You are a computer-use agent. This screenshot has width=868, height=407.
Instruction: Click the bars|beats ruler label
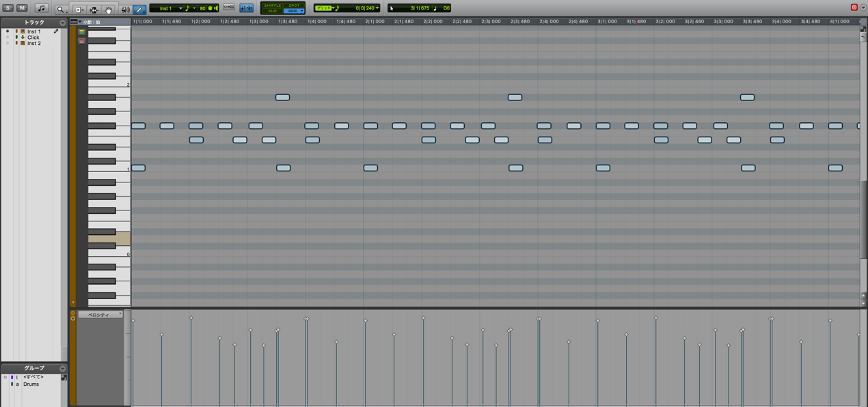point(92,22)
